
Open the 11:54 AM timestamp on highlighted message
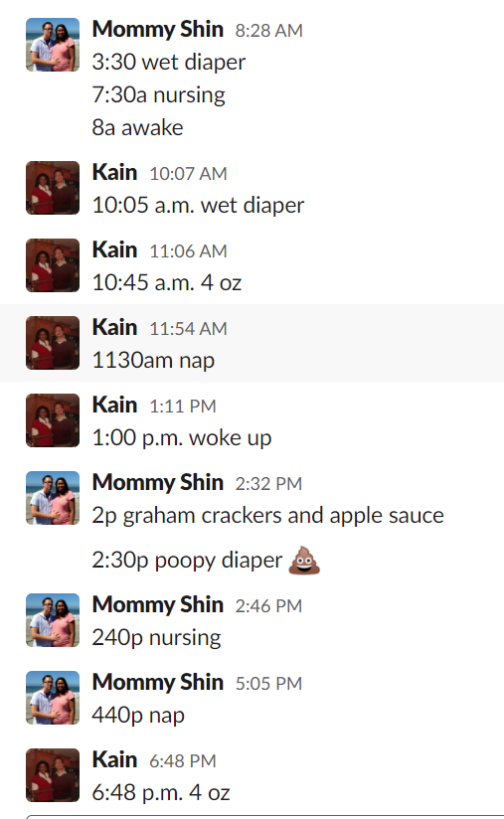coord(188,329)
